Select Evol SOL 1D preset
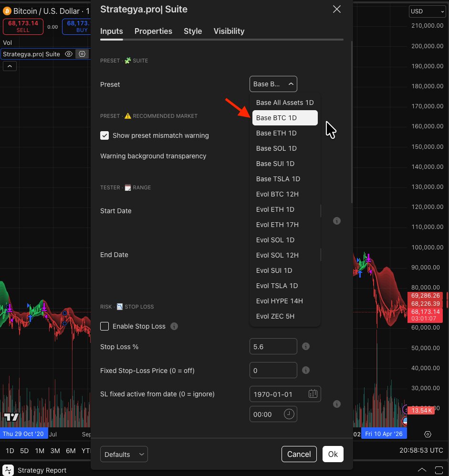Screen dimensions: 449x476 (x=285, y=240)
